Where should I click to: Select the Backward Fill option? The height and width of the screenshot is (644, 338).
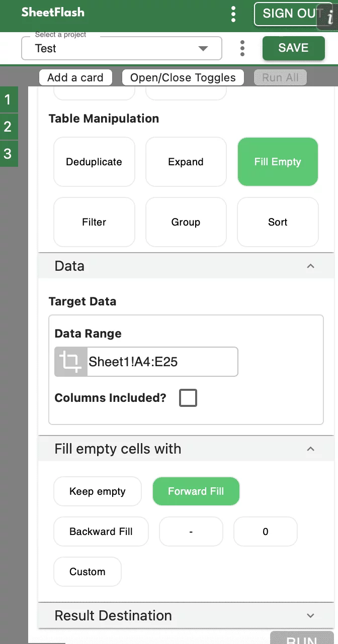point(101,531)
